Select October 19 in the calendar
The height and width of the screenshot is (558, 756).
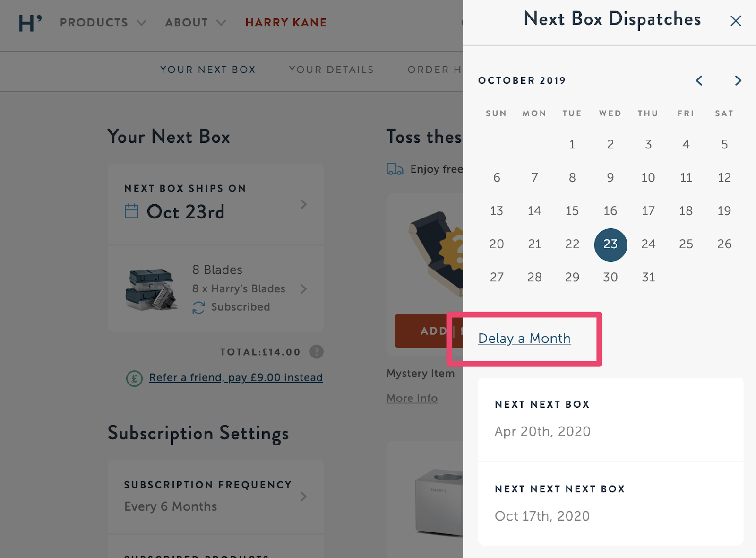click(x=724, y=211)
